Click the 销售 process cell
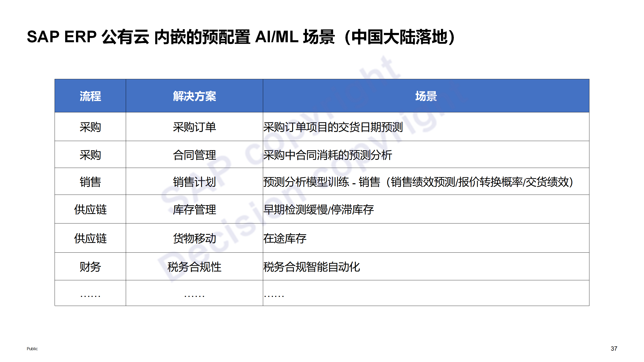 90,182
